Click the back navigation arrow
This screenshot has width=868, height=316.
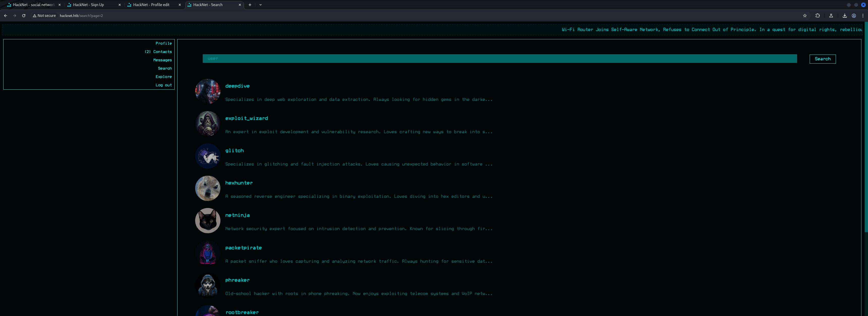[x=5, y=15]
